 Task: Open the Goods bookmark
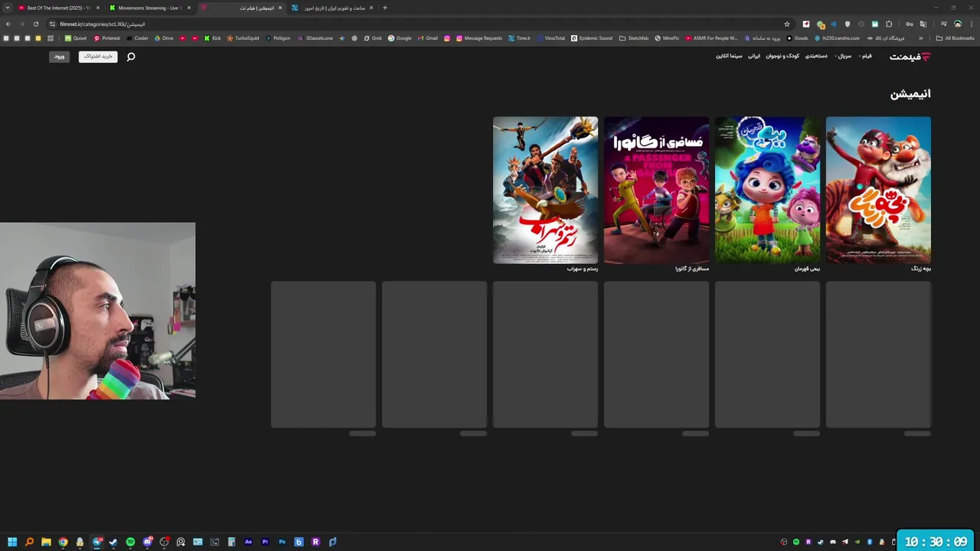click(x=797, y=38)
